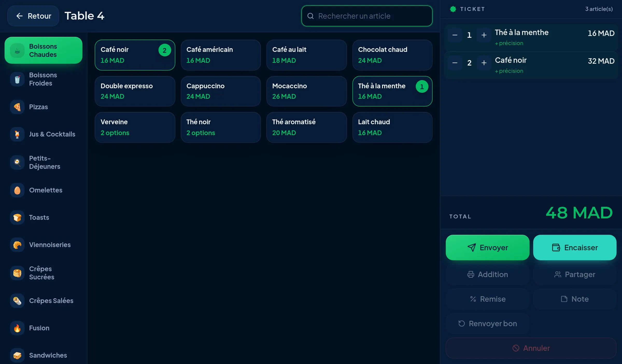Click the Jus & Cocktails cocktail icon
The image size is (622, 364).
tap(17, 134)
